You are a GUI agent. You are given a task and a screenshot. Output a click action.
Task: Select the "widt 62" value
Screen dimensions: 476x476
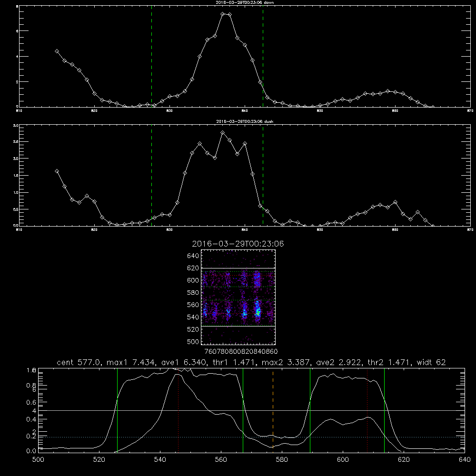coord(431,362)
